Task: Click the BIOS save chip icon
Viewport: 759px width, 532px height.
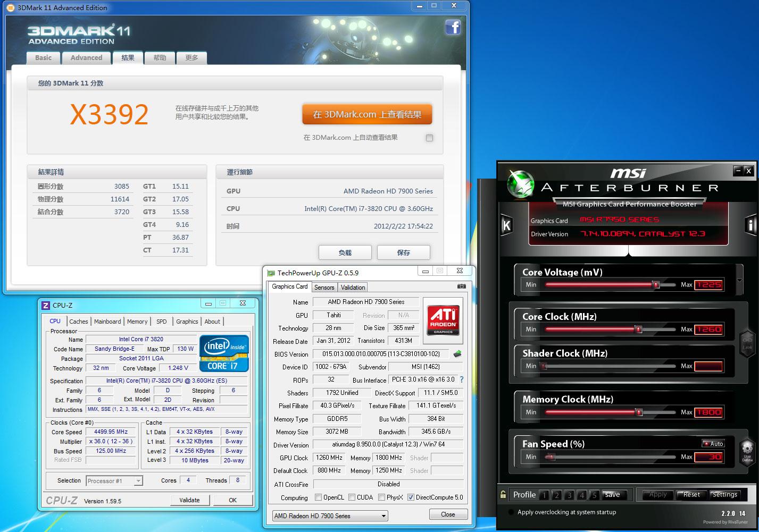Action: [457, 354]
